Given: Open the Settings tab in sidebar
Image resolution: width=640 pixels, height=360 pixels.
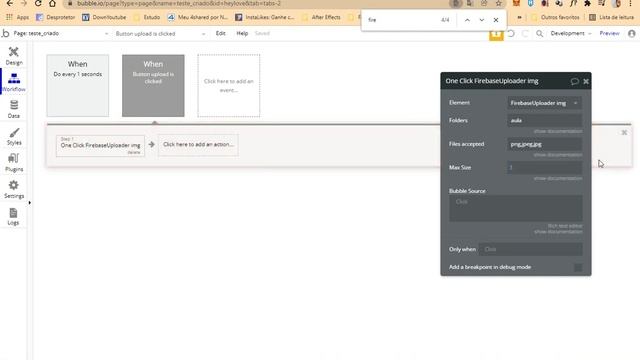Looking at the screenshot, I should (x=13, y=189).
